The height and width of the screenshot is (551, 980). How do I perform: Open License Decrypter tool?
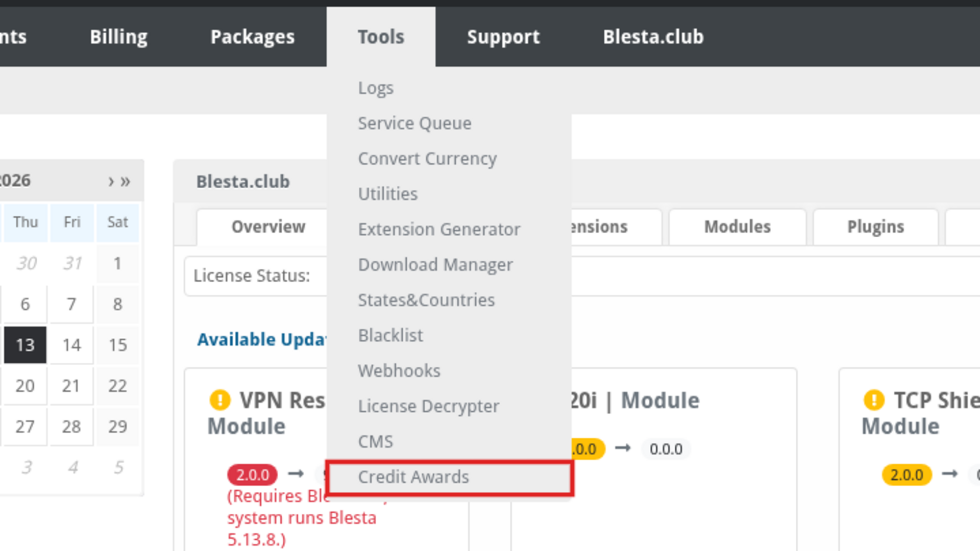[x=429, y=406]
